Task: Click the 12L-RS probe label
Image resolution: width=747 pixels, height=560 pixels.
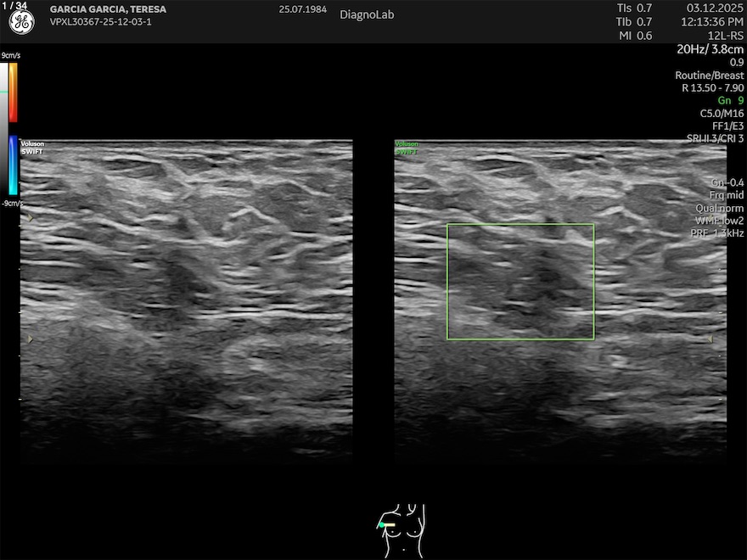Action: (727, 36)
